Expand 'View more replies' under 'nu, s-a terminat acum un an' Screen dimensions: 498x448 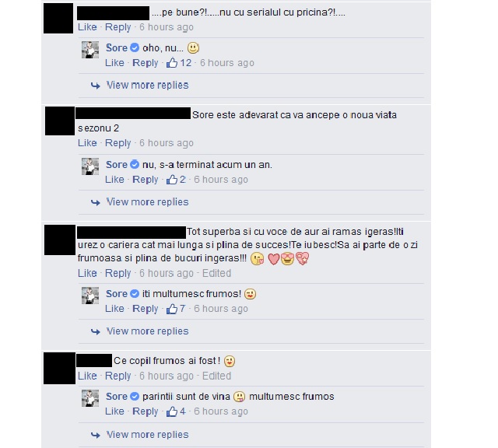(147, 202)
